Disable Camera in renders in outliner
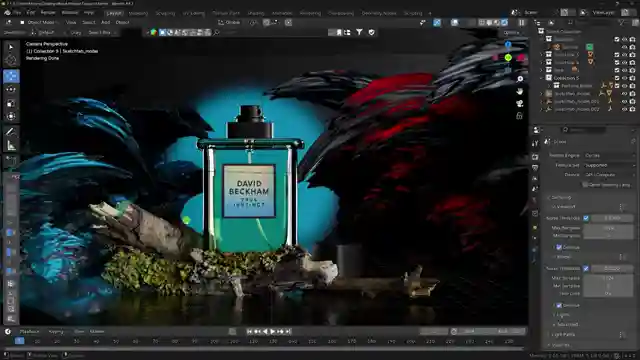Image resolution: width=640 pixels, height=360 pixels. 632,47
